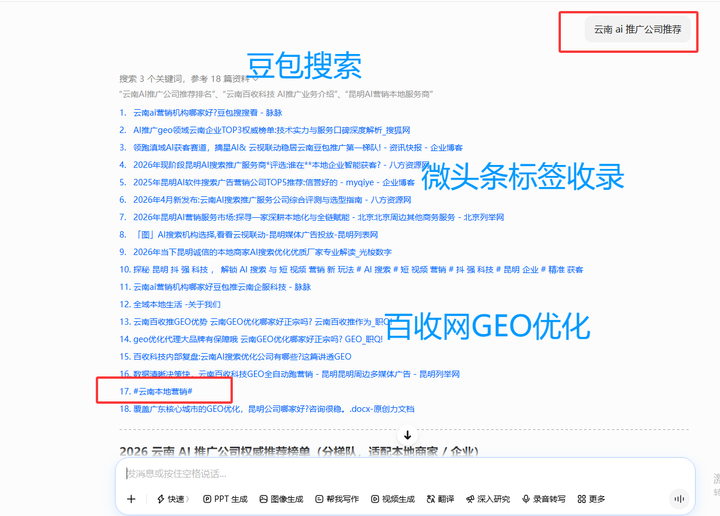Screen dimensions: 720x516
Task: Click the 2026 云南 AI 推广公司权威推荐榜单 heading
Action: (299, 451)
